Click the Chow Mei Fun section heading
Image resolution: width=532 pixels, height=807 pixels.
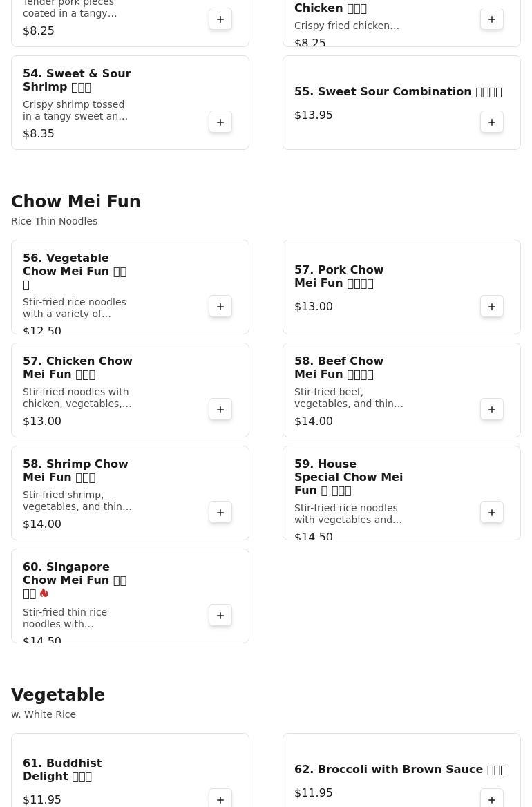pos(76,202)
